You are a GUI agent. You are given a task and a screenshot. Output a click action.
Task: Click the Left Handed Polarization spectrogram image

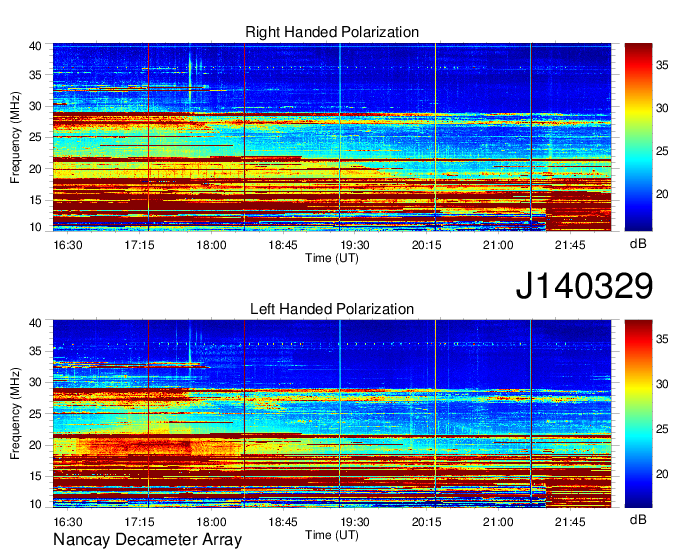[332, 414]
